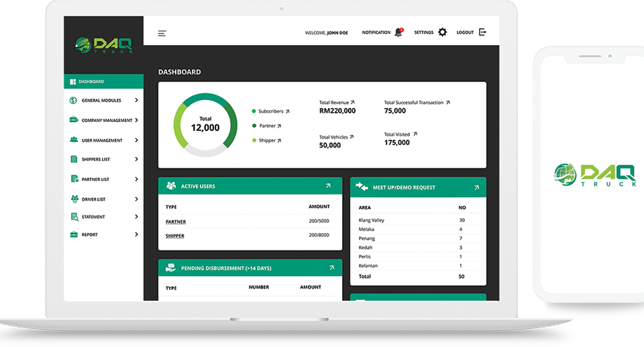The width and height of the screenshot is (644, 347).
Task: Open notifications via the bell icon
Action: pos(398,32)
